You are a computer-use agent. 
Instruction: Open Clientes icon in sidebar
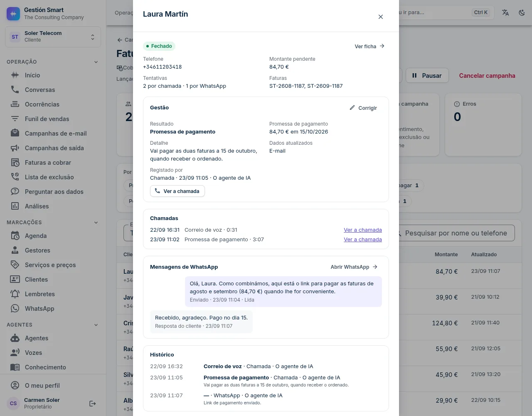[15, 280]
